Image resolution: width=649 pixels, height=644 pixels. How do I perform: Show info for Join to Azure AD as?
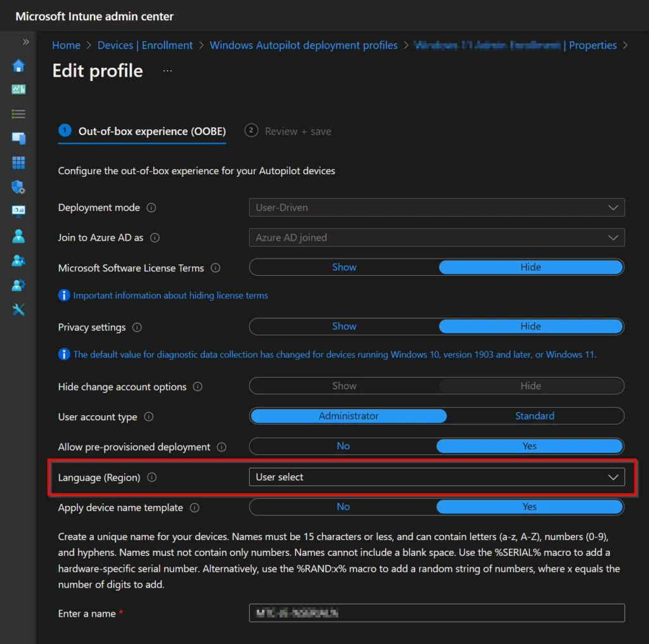click(155, 238)
